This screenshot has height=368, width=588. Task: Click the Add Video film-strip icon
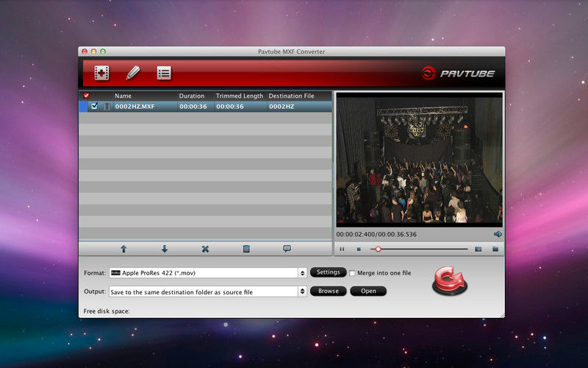(101, 72)
